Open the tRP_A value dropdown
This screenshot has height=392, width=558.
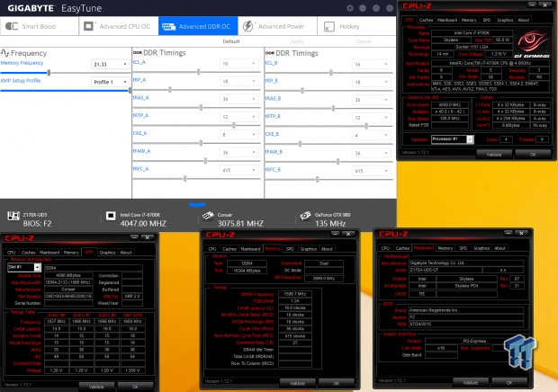[238, 82]
